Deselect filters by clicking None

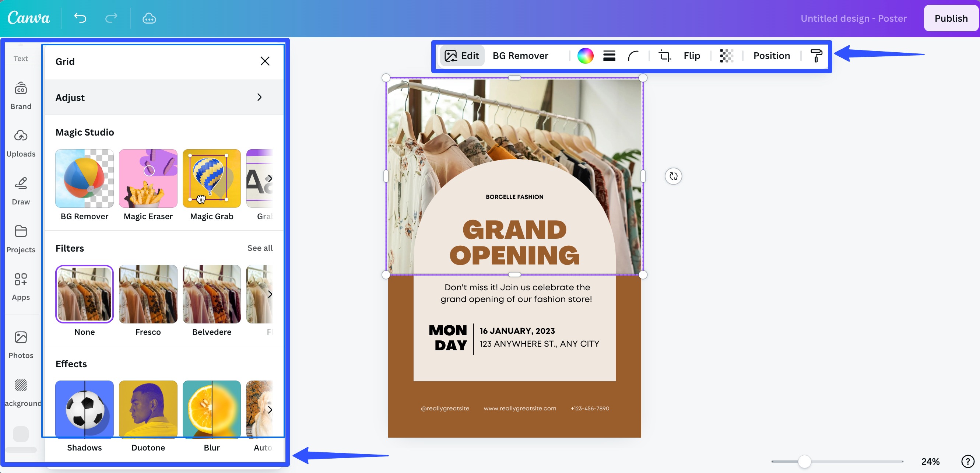point(84,294)
